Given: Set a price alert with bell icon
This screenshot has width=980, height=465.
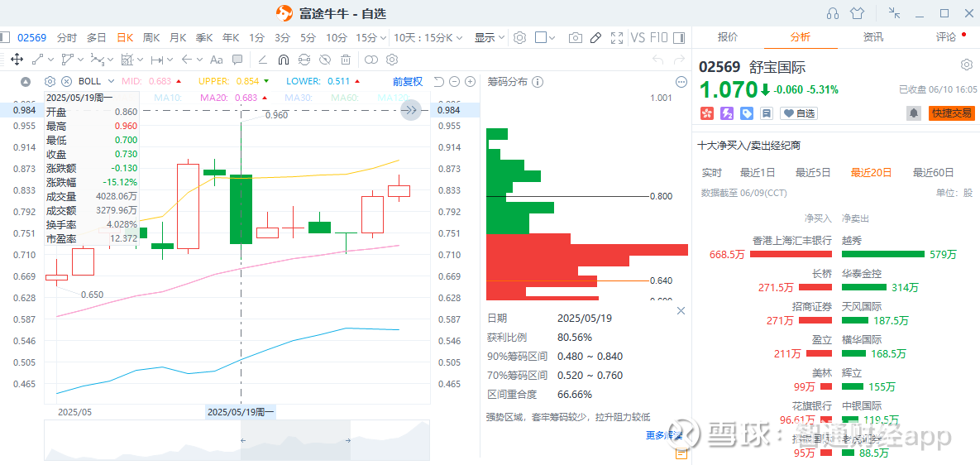Looking at the screenshot, I should [914, 113].
